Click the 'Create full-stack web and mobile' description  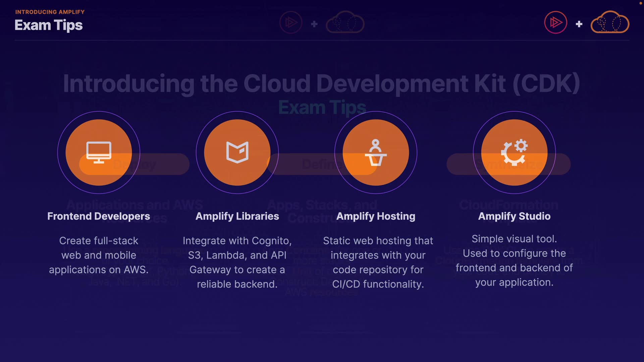point(99,255)
